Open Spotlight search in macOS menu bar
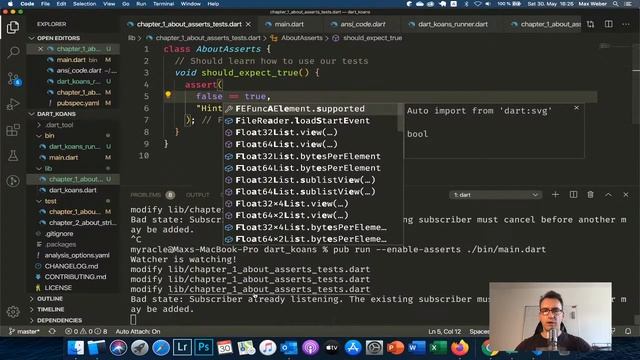 pos(615,4)
